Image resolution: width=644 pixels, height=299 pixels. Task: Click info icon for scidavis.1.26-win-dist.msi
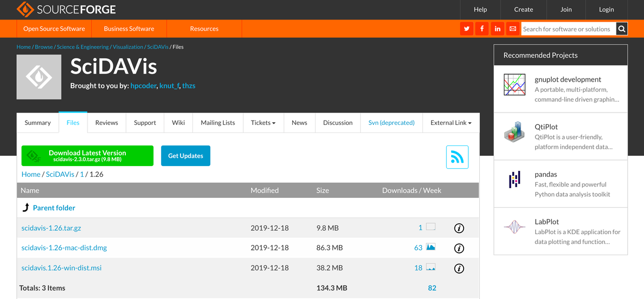[459, 268]
